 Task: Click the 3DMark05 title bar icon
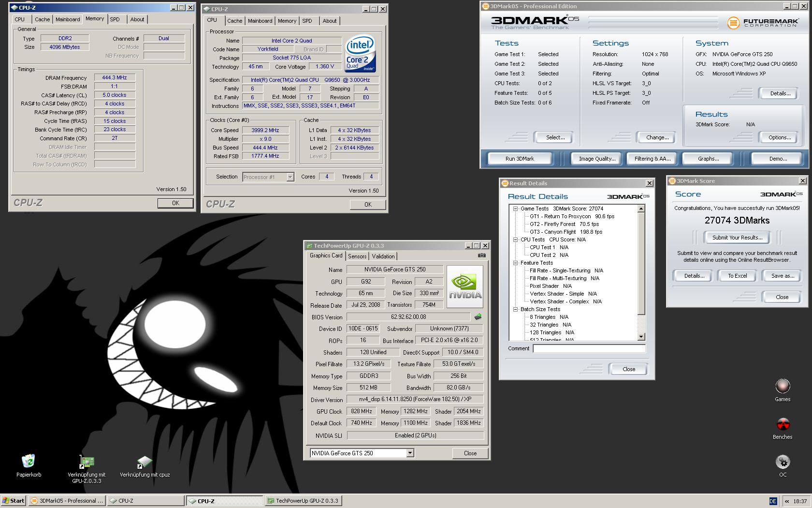(486, 6)
